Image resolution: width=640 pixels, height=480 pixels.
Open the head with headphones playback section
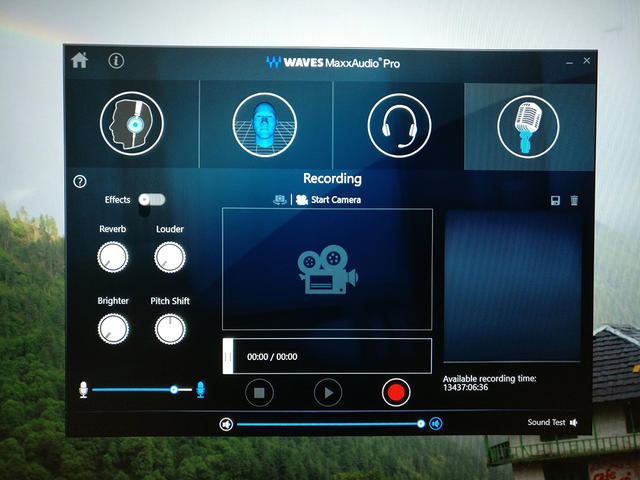pos(131,123)
